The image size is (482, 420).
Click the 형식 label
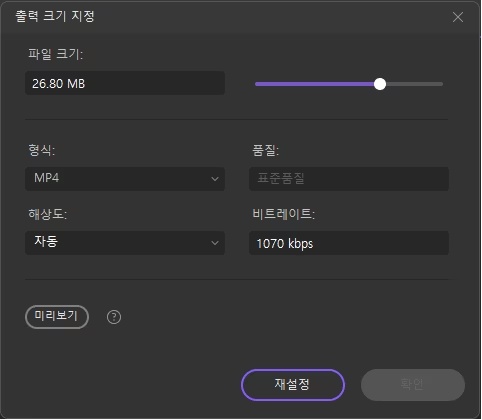[42, 150]
